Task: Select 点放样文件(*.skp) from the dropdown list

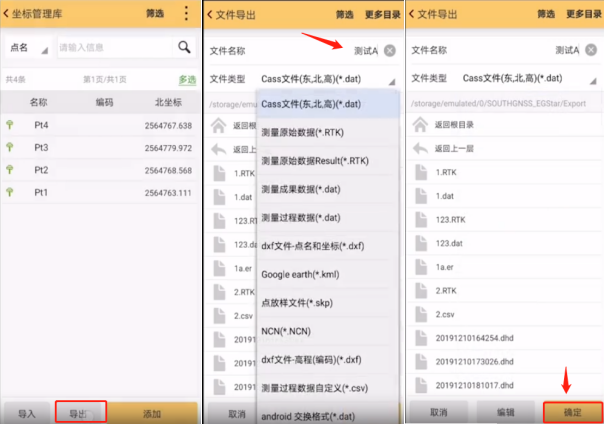Action: (300, 301)
